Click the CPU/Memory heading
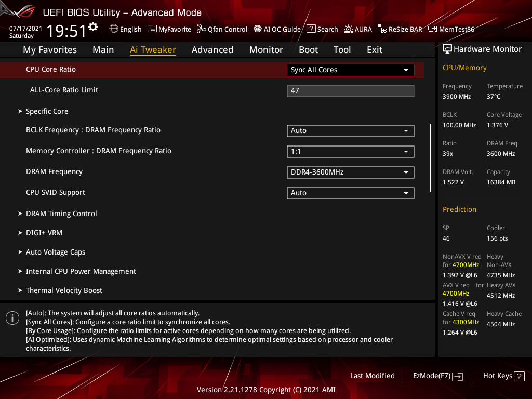The width and height of the screenshot is (532, 399). (464, 68)
